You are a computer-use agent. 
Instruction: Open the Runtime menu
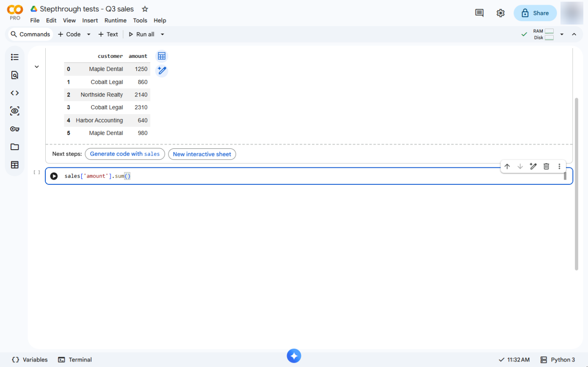[x=116, y=20]
